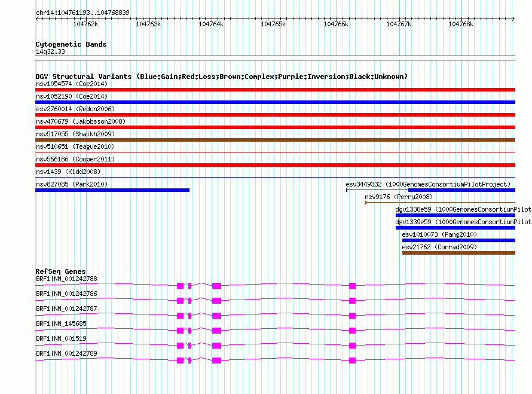Screen dimensions: 532x394
Task: Click the BRF1|NM_001519 transcript label
Action: click(x=61, y=338)
